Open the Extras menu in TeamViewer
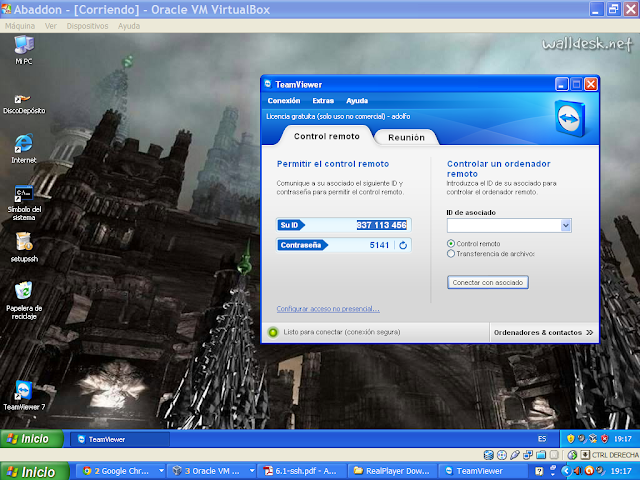 (323, 101)
